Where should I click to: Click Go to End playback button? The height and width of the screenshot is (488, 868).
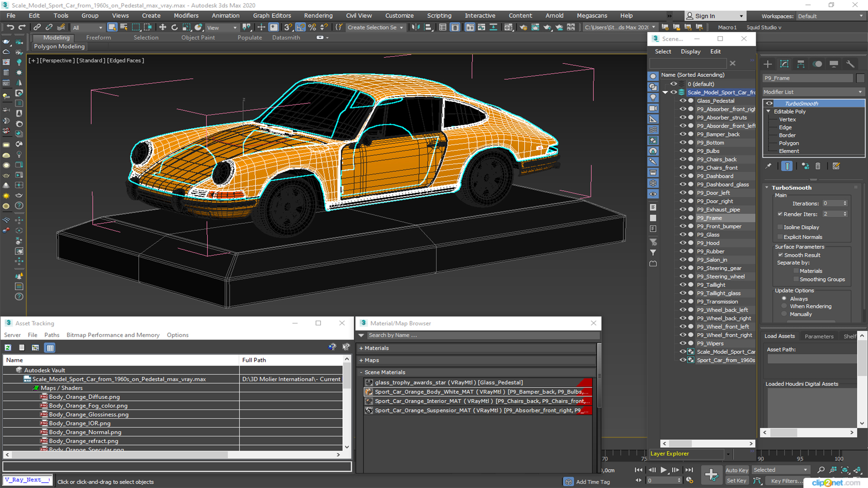[689, 470]
